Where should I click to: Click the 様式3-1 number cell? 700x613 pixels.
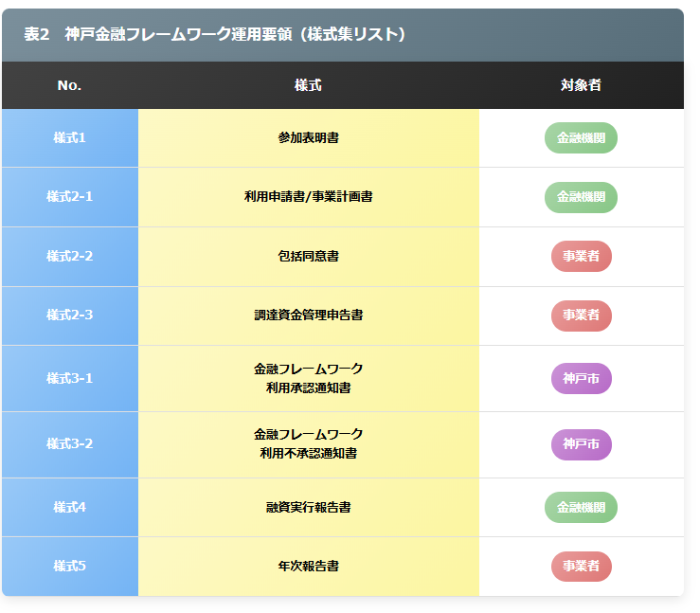click(69, 379)
